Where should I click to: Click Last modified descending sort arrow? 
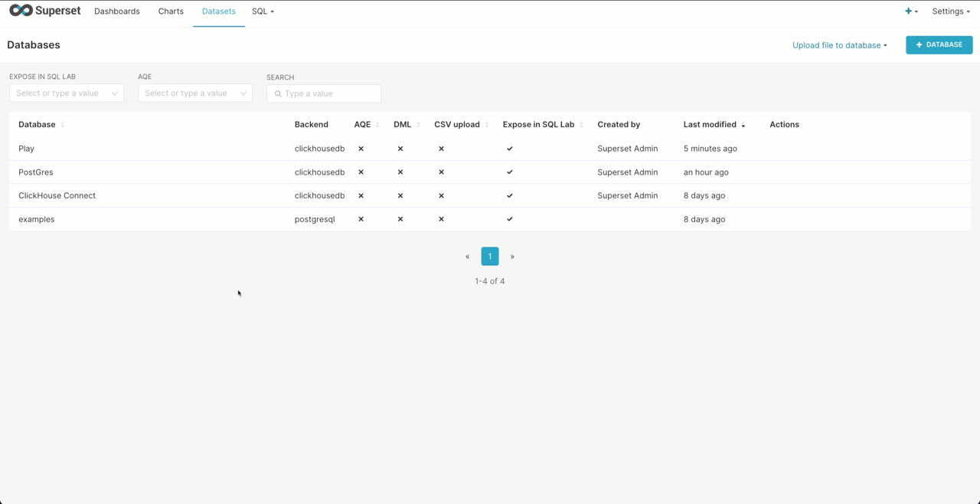pyautogui.click(x=743, y=125)
